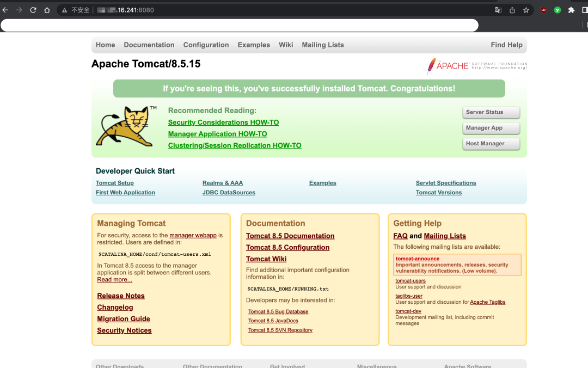Open the tomcat-users mailing list link

[x=411, y=280]
